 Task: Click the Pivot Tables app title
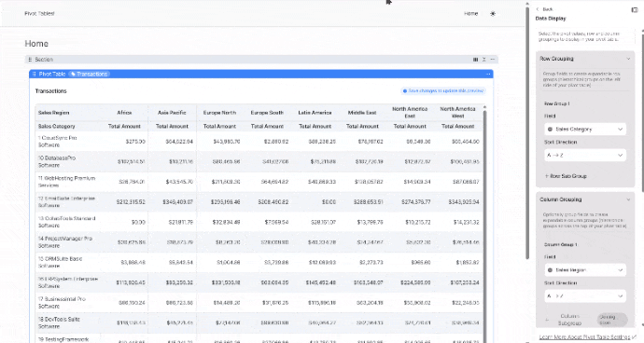tap(39, 14)
